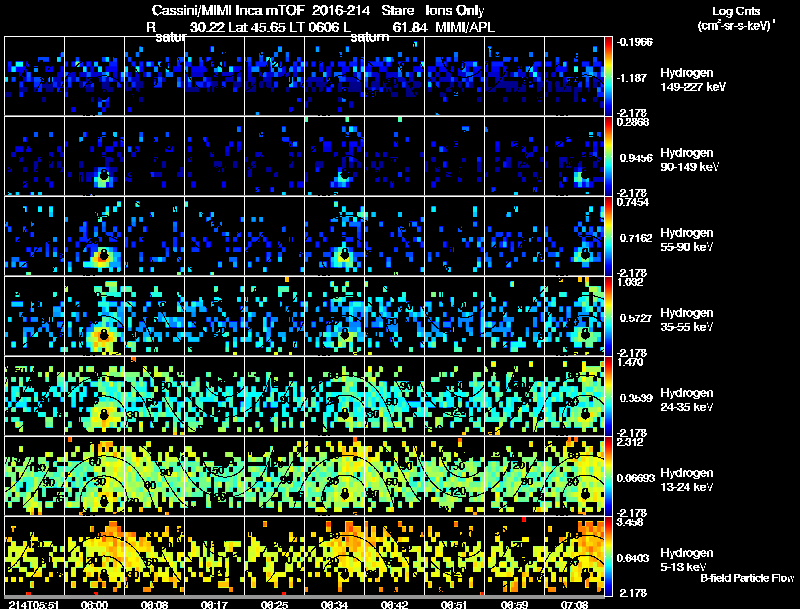Image resolution: width=800 pixels, height=609 pixels.
Task: Click the color bar for the 90-149 keV row
Action: point(608,156)
